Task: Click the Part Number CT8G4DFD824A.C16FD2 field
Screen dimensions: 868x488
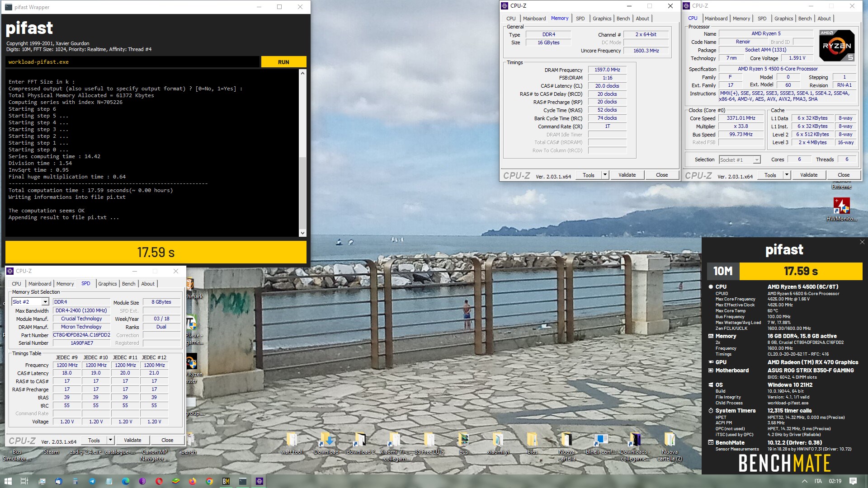Action: click(81, 335)
